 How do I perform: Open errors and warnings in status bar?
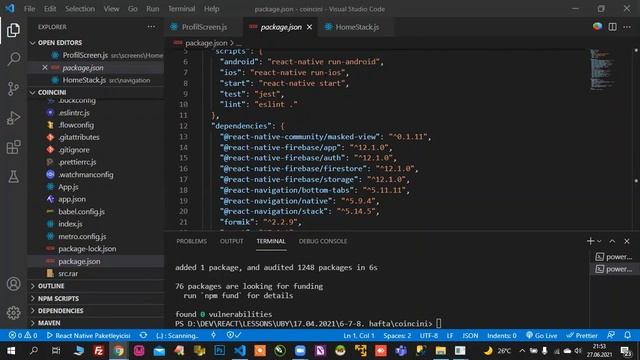(x=23, y=336)
